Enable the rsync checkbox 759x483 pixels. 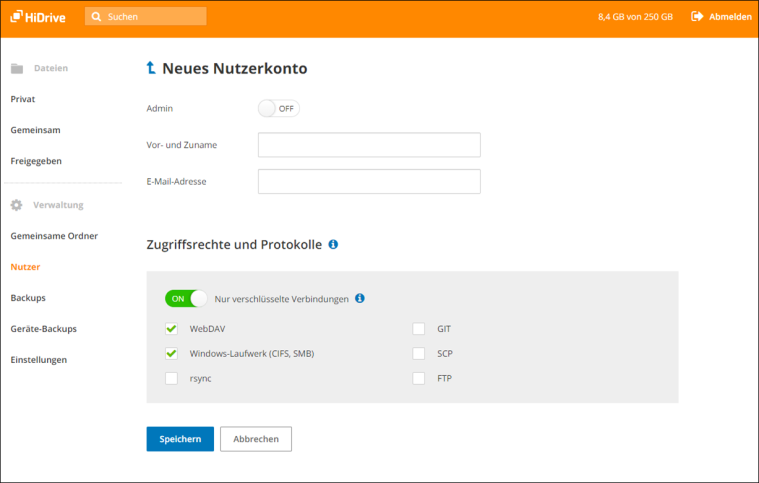[171, 378]
